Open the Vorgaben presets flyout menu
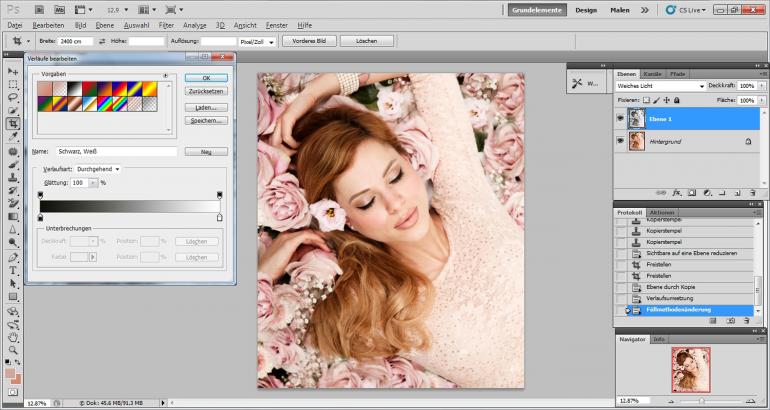 click(x=165, y=76)
